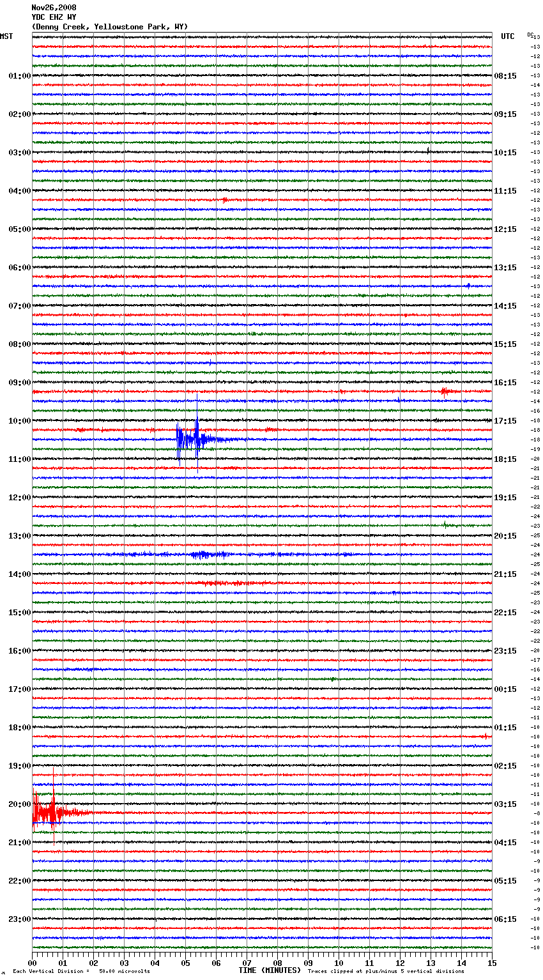Click the 23:00 MST time label

coord(19,919)
